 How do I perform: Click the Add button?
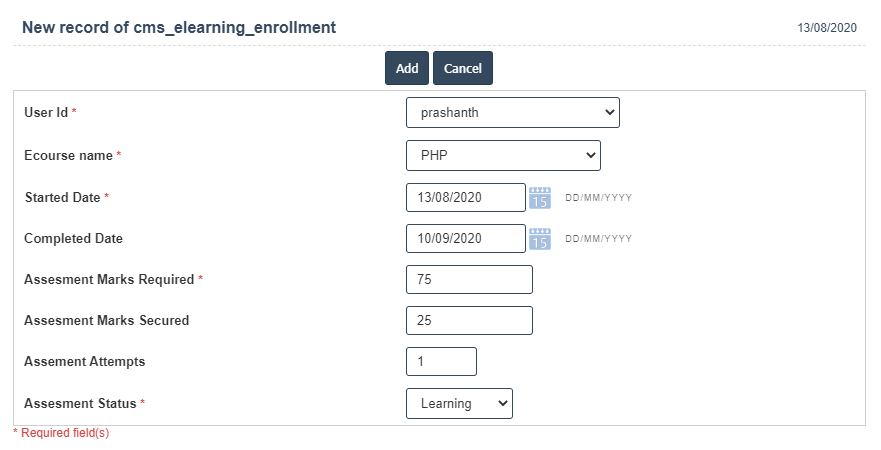point(407,68)
